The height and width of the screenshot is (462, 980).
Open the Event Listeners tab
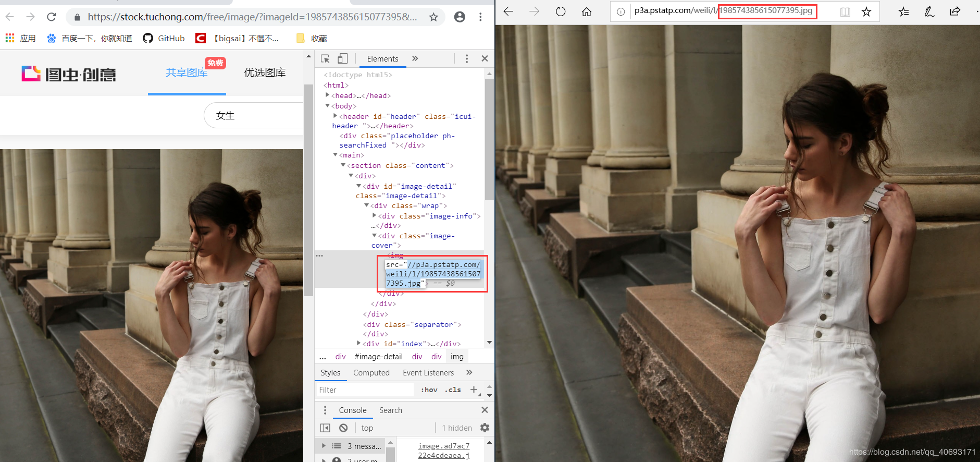pyautogui.click(x=428, y=373)
